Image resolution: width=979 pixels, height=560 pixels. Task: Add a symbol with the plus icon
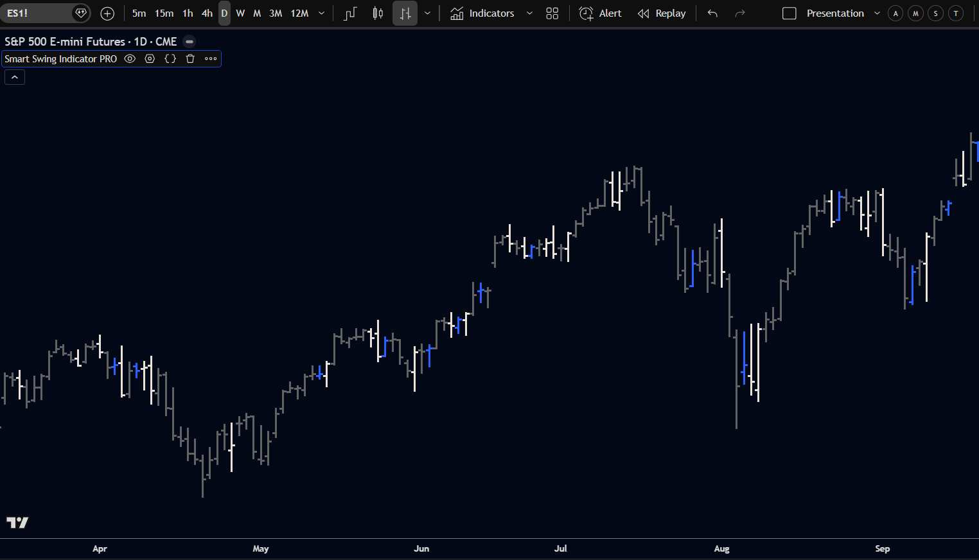pyautogui.click(x=107, y=13)
